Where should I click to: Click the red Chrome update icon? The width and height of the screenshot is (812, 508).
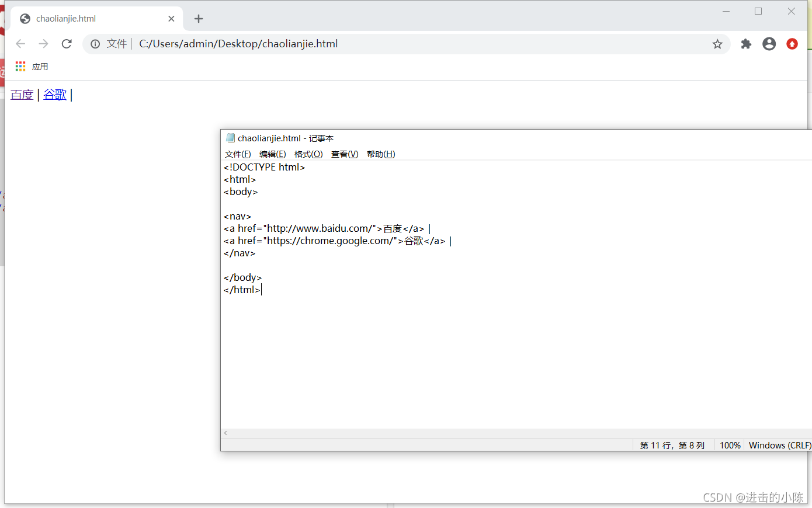[x=792, y=44]
